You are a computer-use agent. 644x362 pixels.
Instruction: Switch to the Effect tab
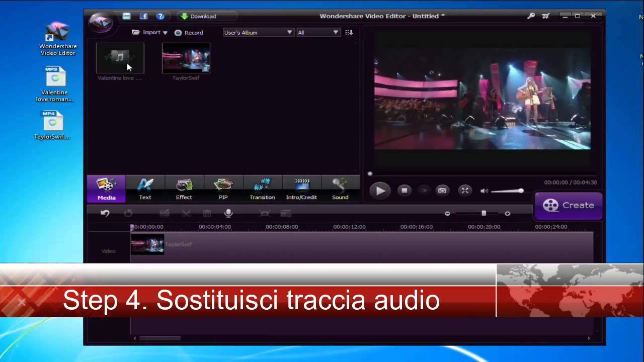(x=184, y=189)
